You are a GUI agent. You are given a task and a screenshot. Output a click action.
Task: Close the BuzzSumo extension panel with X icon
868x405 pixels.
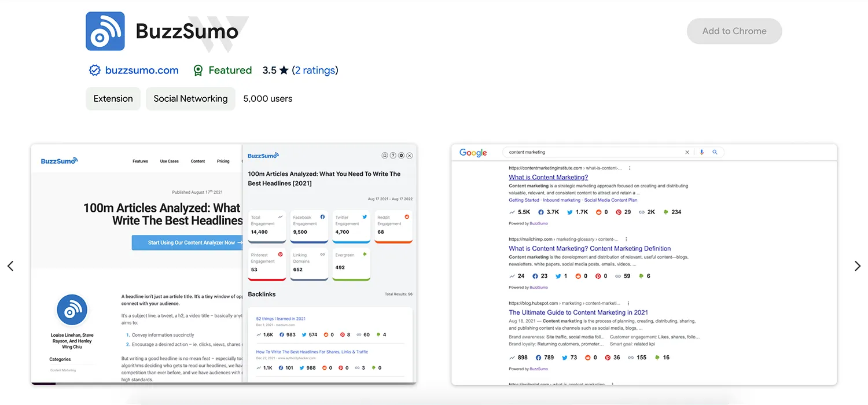point(409,156)
